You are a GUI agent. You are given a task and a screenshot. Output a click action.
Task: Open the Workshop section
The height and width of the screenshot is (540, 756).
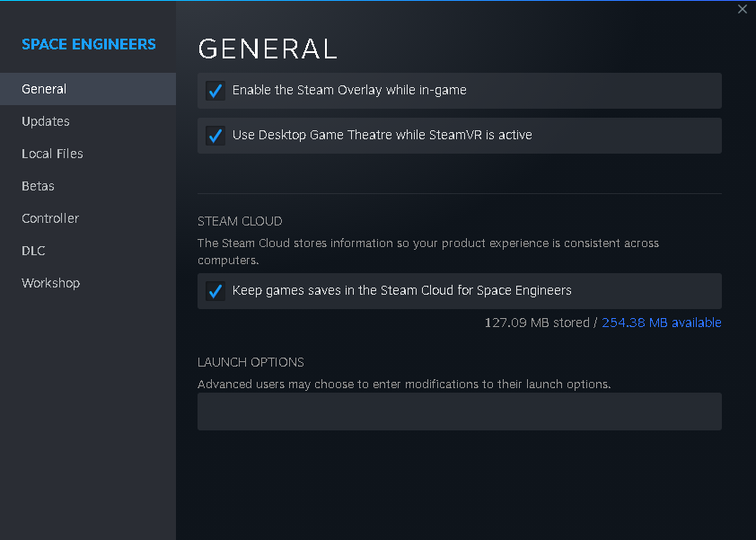pyautogui.click(x=50, y=283)
